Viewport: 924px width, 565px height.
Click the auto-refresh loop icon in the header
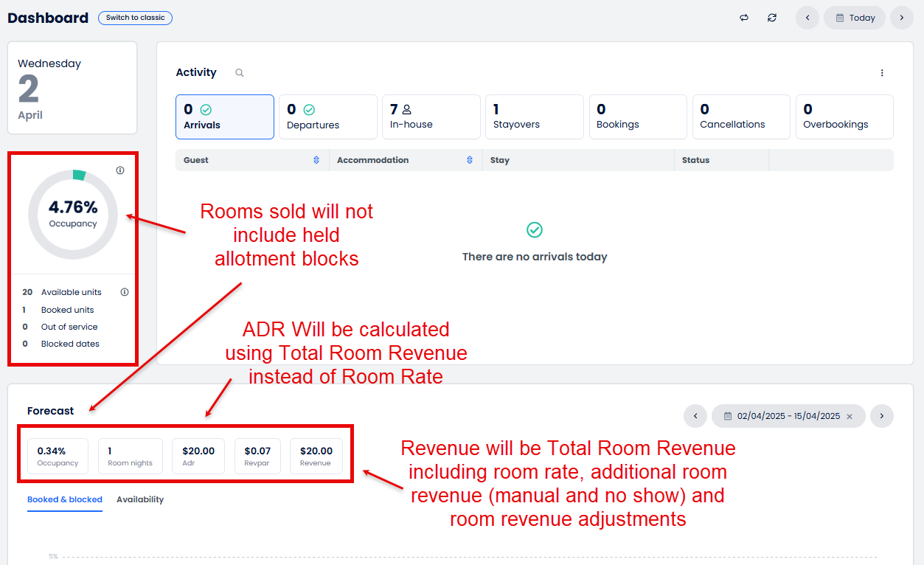pyautogui.click(x=744, y=17)
